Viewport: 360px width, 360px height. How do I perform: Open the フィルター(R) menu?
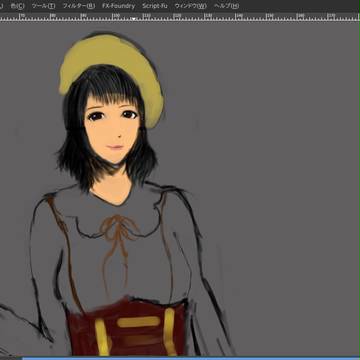click(x=79, y=6)
